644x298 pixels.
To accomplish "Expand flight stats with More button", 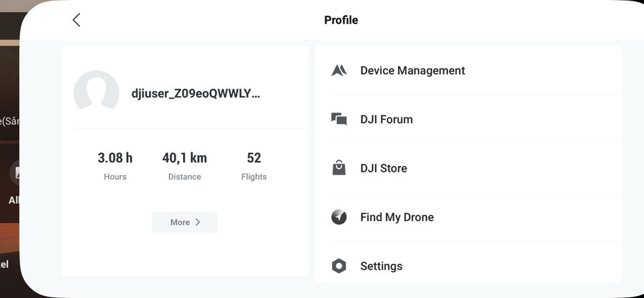I will [x=185, y=222].
